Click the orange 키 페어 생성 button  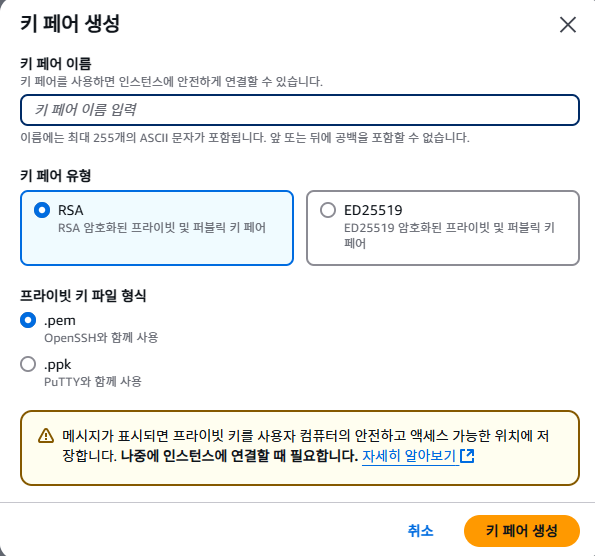click(522, 531)
